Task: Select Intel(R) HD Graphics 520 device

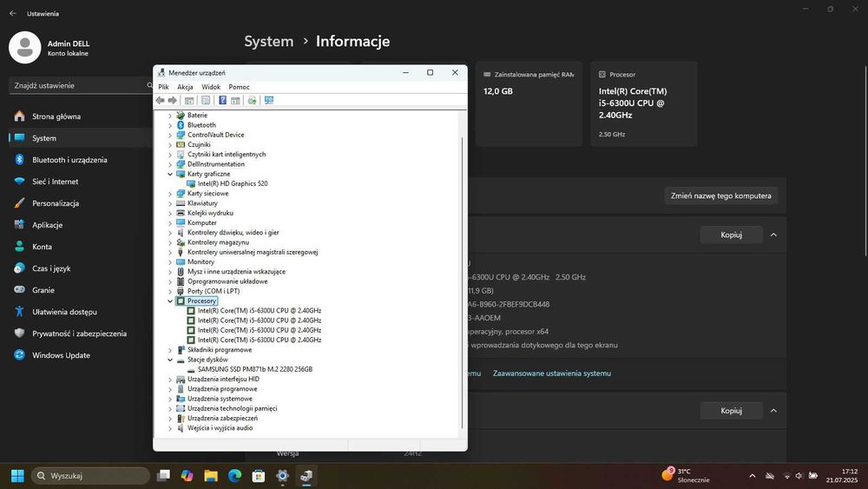Action: (x=233, y=183)
